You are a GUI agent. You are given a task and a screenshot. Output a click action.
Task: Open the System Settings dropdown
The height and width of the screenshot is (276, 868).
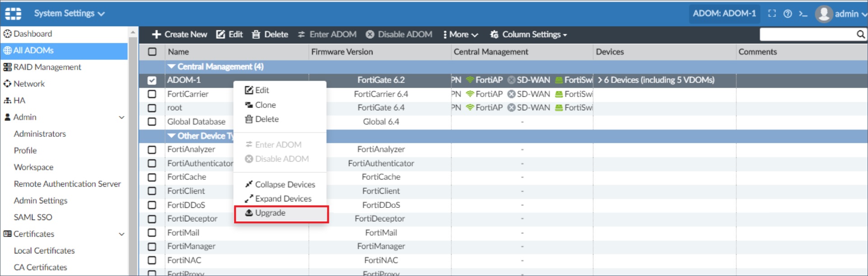[69, 14]
